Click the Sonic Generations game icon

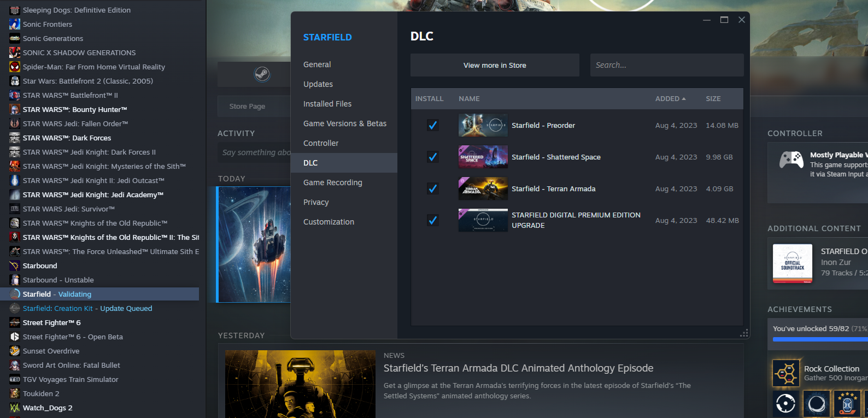15,38
